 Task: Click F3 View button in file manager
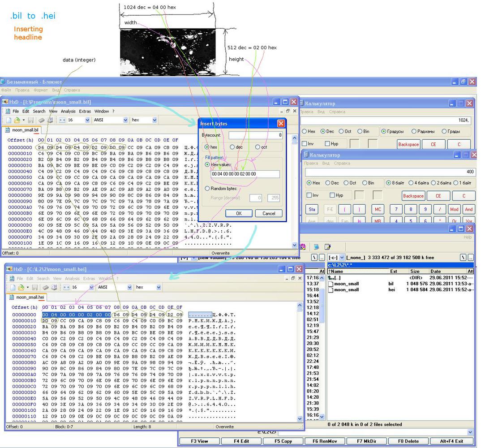point(199,441)
